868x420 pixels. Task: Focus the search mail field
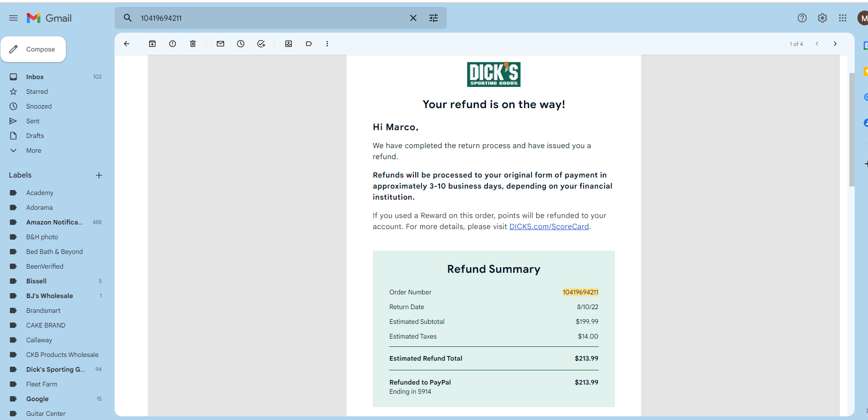pos(272,18)
